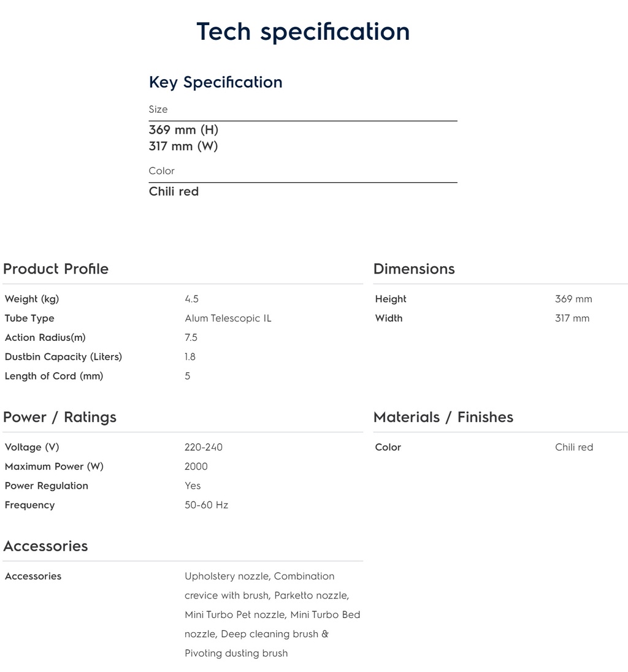
Task: Click the Alum Telescopic IL value
Action: pos(228,318)
